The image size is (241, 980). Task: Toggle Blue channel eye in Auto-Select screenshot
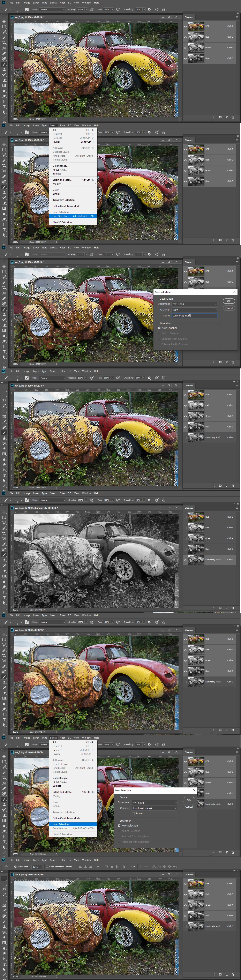coord(186,916)
